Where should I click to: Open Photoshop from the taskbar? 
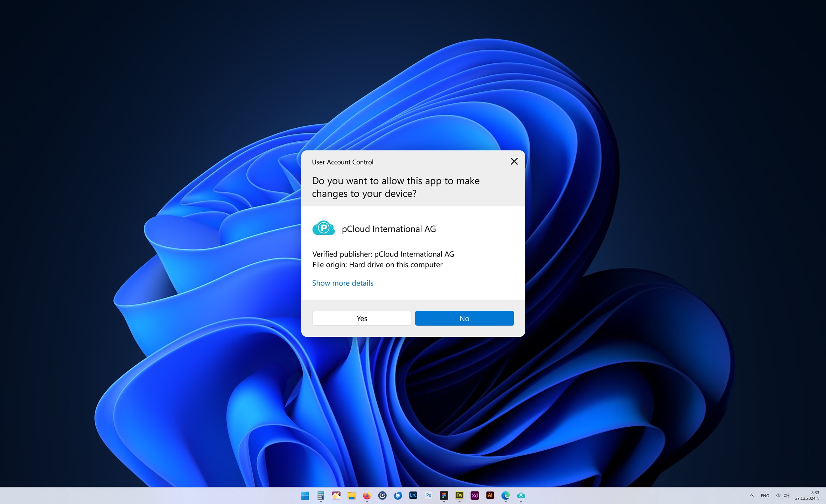tap(428, 496)
